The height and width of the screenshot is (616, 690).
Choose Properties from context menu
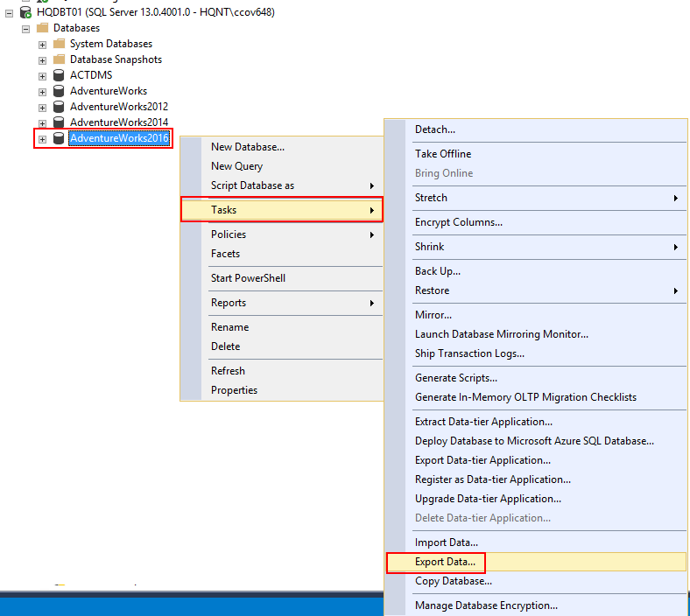pyautogui.click(x=282, y=390)
